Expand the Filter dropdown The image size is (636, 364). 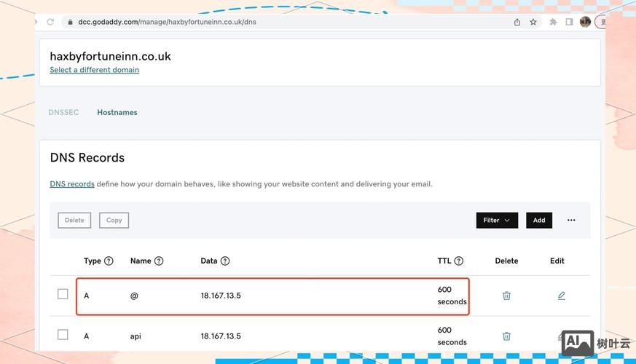(497, 220)
